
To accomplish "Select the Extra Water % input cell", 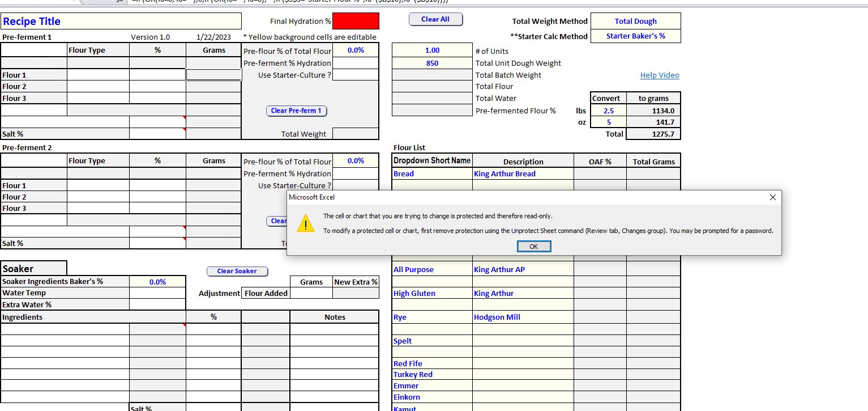I will pyautogui.click(x=157, y=304).
